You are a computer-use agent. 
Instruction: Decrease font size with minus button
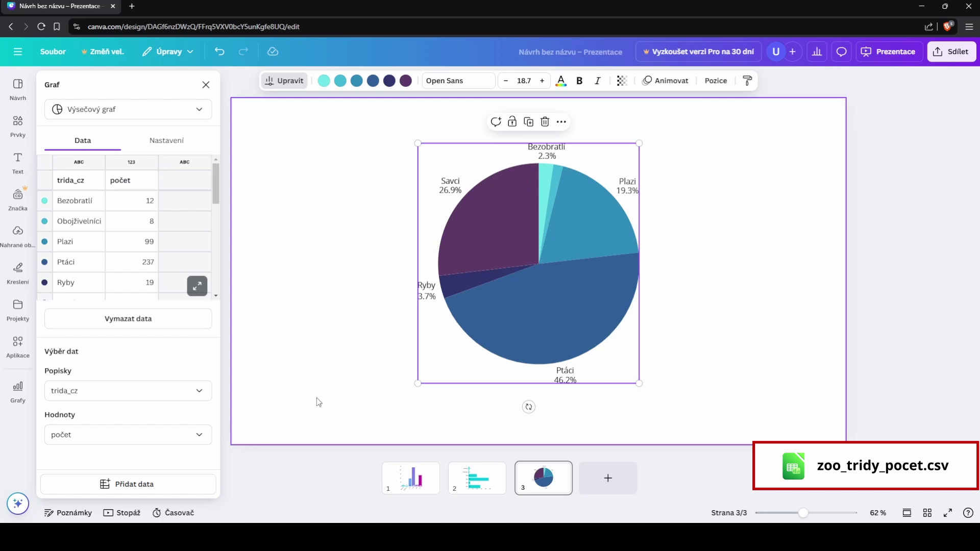click(x=506, y=81)
